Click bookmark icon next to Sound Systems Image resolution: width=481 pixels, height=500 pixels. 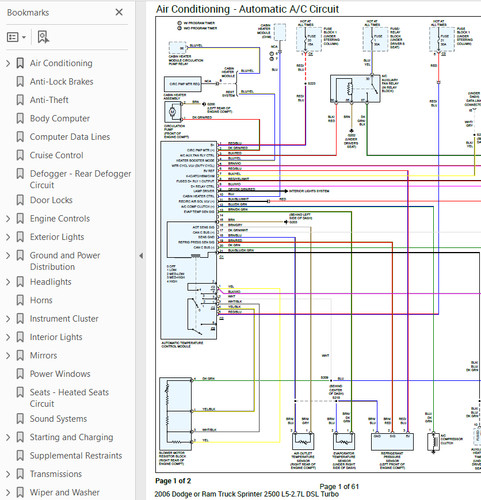[20, 419]
